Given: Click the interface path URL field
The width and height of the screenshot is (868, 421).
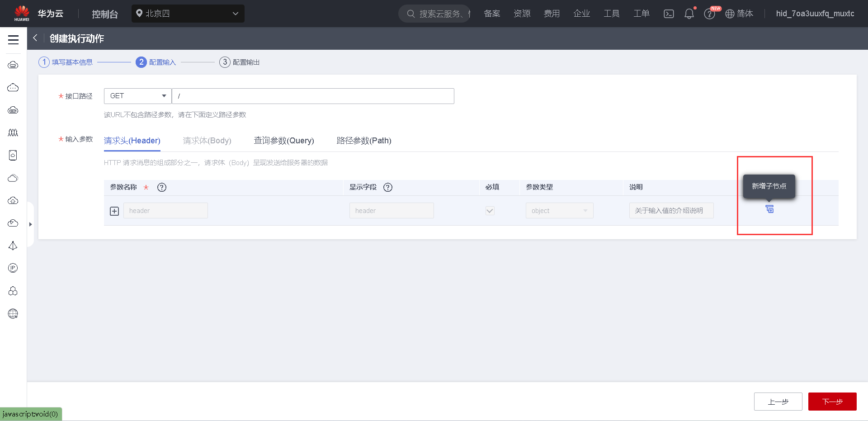Looking at the screenshot, I should (313, 96).
